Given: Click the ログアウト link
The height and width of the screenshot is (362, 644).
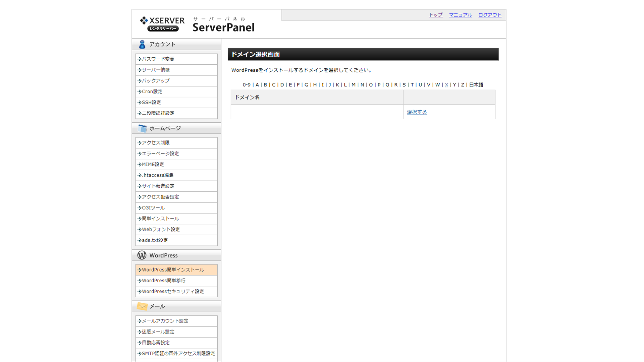Looking at the screenshot, I should point(490,15).
